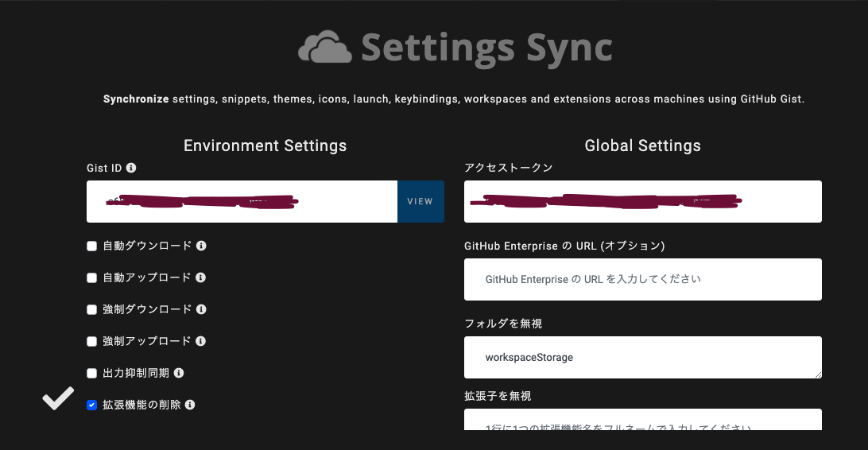Click the 拡張子を無視 label
Screen dimensions: 868x450
tap(498, 396)
